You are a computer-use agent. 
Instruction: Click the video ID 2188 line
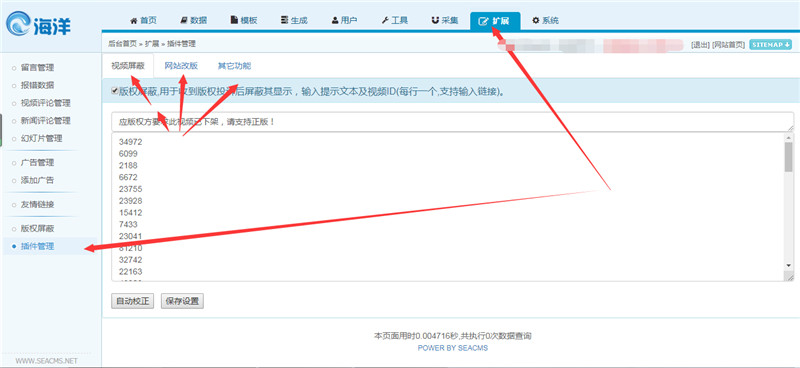point(128,165)
